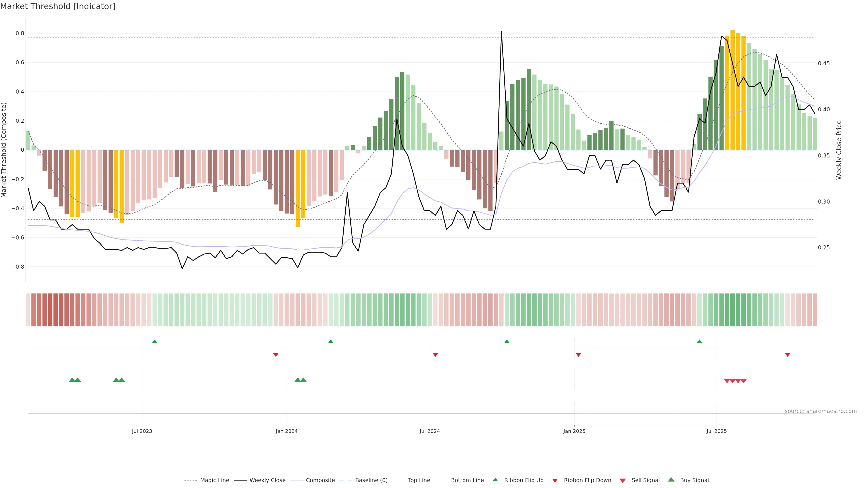The height and width of the screenshot is (488, 868).
Task: Click the leftmost green Buy Signal triangle
Action: point(72,380)
